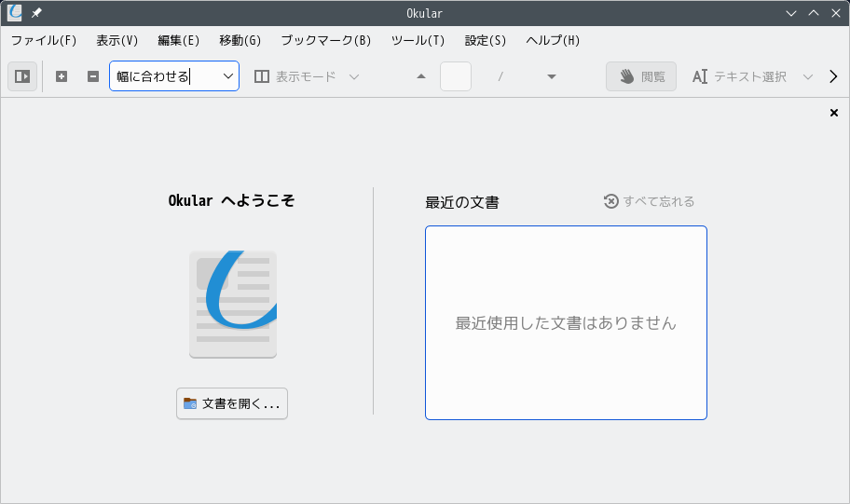
Task: Toggle the sidebar panel icon
Action: click(x=22, y=76)
